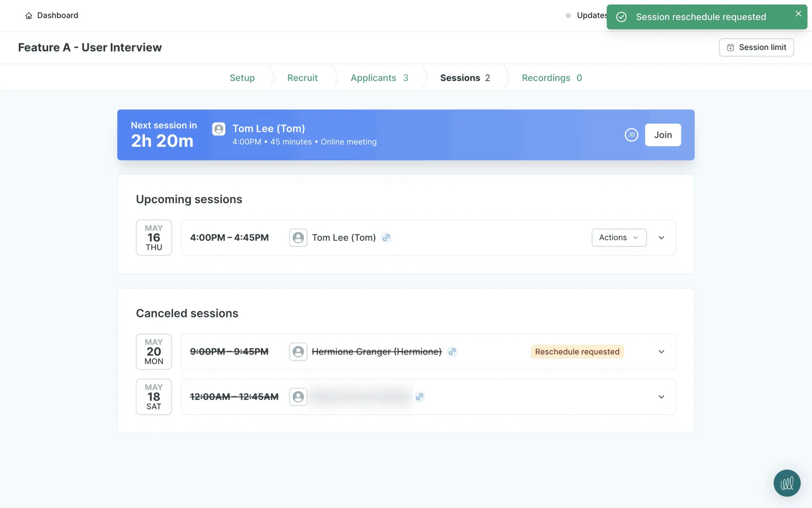Click the JD avatar circle in banner
This screenshot has width=812, height=508.
[631, 135]
